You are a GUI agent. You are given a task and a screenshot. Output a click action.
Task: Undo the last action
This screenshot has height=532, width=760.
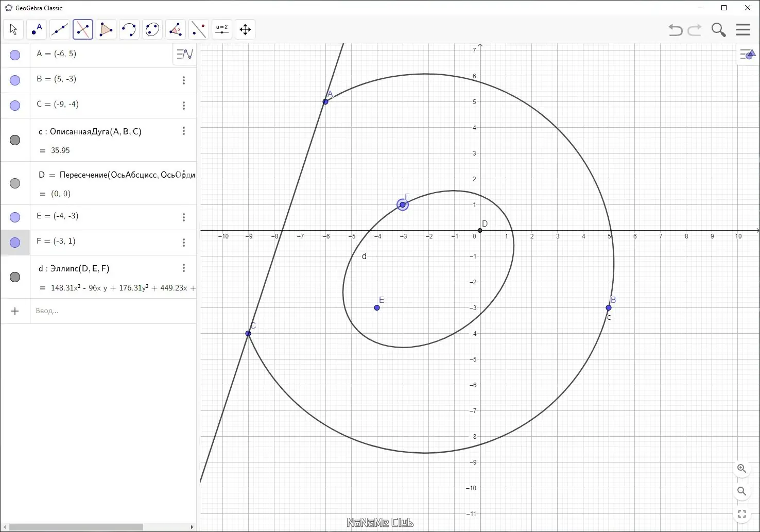click(676, 30)
